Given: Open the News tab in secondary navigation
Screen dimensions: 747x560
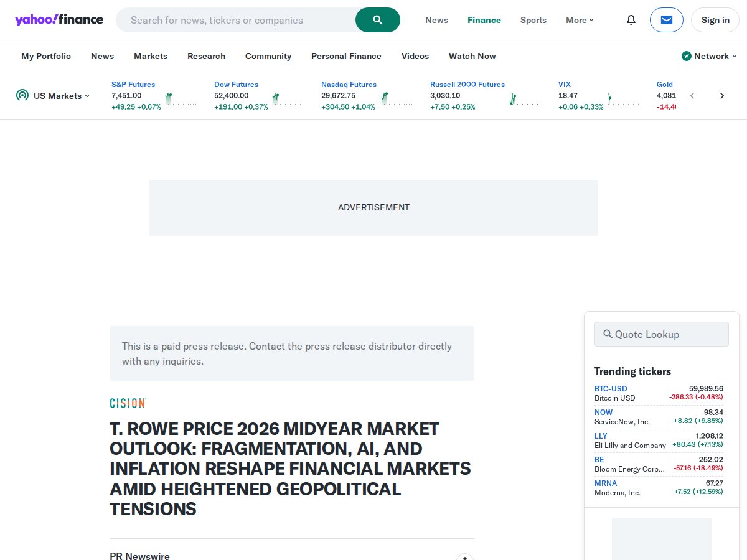Looking at the screenshot, I should point(102,56).
